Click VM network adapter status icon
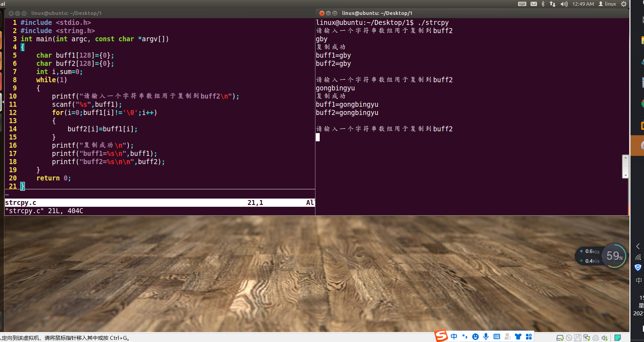This screenshot has height=342, width=644. [x=587, y=338]
